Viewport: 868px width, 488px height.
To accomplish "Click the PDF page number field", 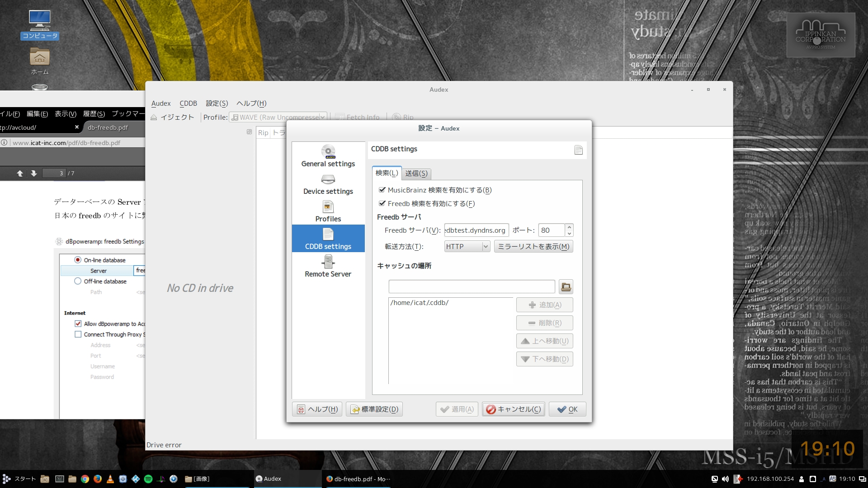I will click(54, 173).
